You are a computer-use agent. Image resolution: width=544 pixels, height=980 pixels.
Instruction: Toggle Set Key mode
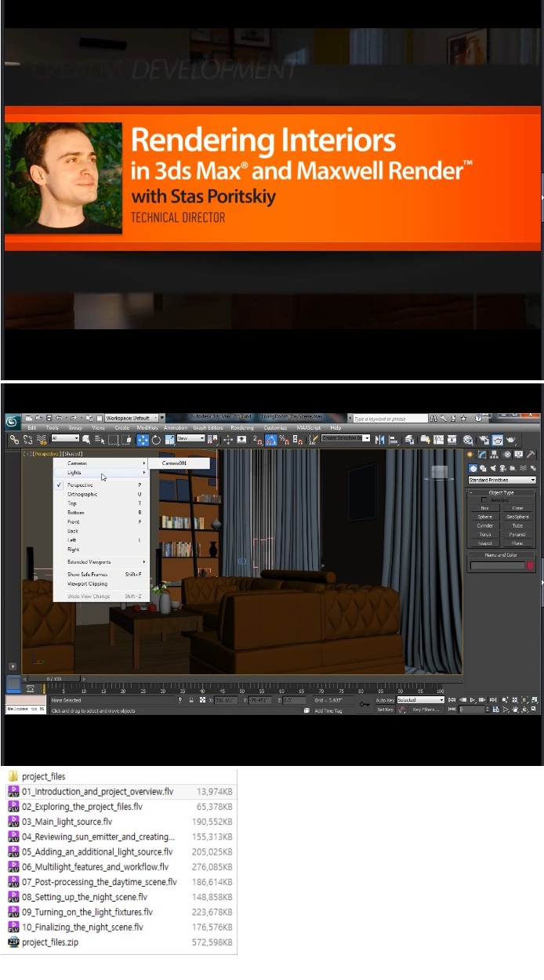tap(385, 709)
